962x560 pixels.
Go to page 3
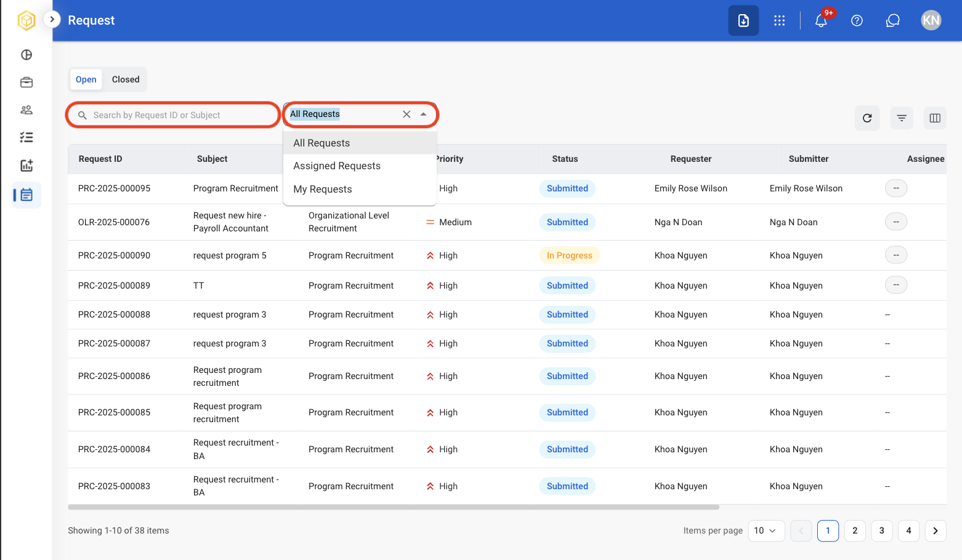(881, 530)
